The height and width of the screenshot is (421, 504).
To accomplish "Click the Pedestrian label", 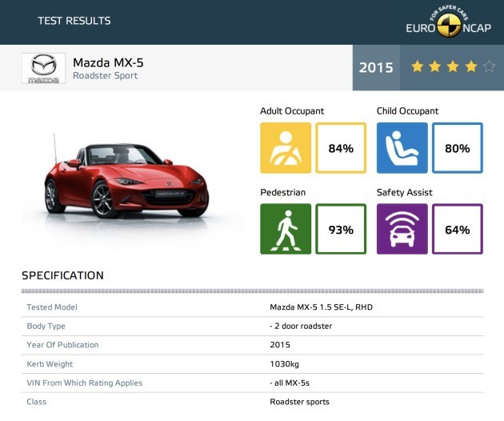I will point(283,192).
